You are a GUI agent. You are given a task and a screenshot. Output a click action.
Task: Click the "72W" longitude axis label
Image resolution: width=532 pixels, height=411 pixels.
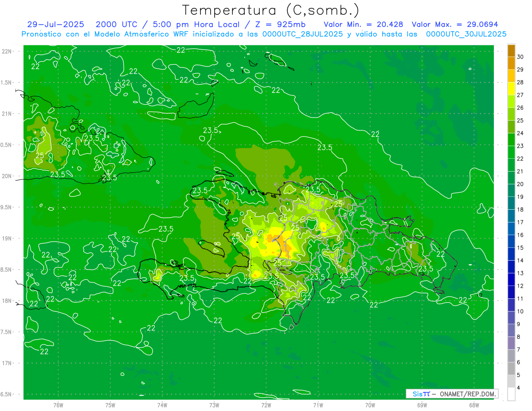pyautogui.click(x=266, y=405)
